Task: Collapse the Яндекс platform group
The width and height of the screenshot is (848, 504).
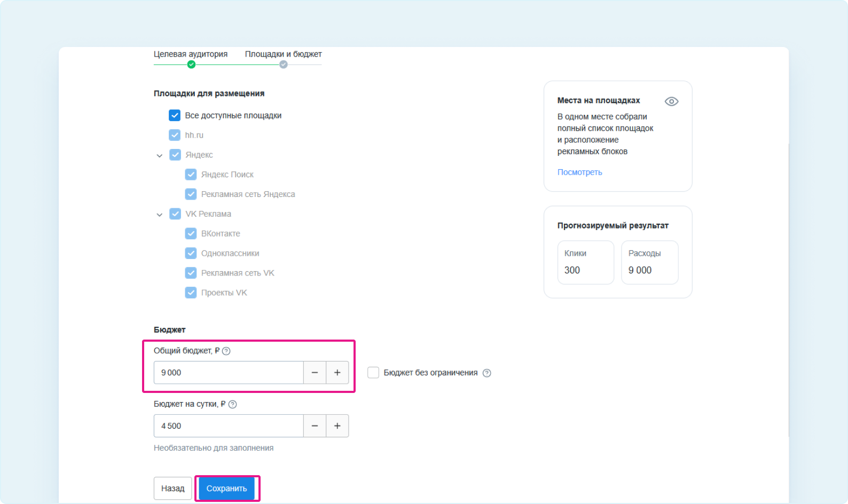Action: coord(159,155)
